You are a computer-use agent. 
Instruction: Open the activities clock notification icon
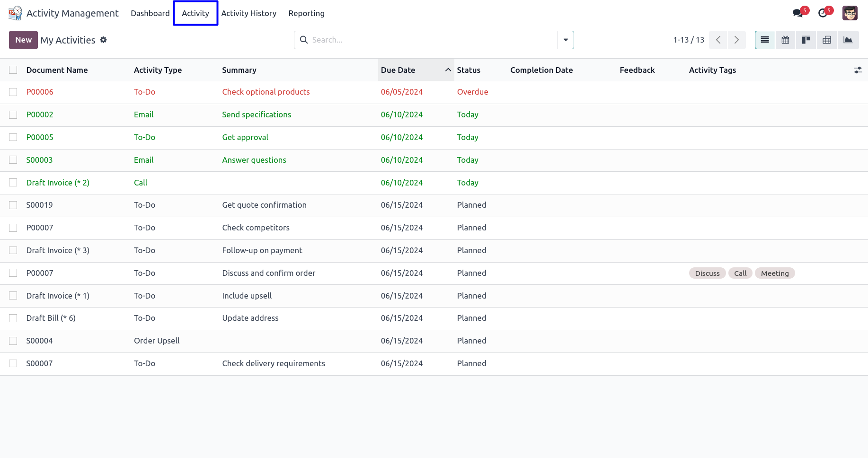click(823, 13)
